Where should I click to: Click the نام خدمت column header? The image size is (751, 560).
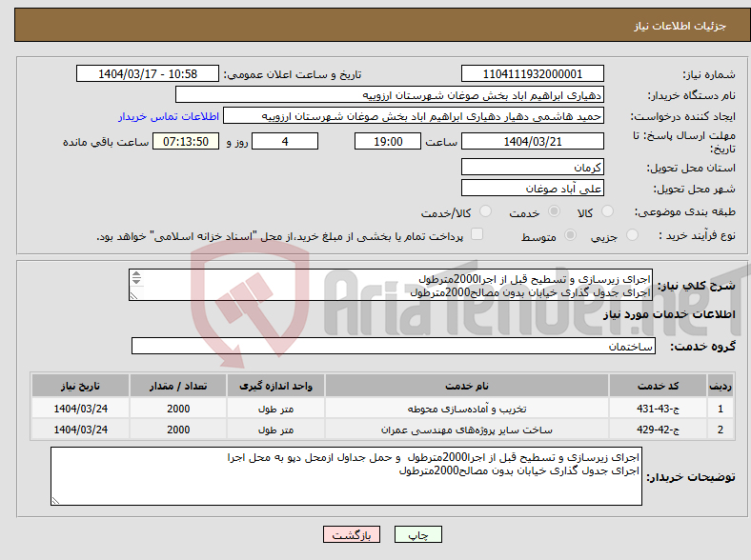click(x=466, y=386)
